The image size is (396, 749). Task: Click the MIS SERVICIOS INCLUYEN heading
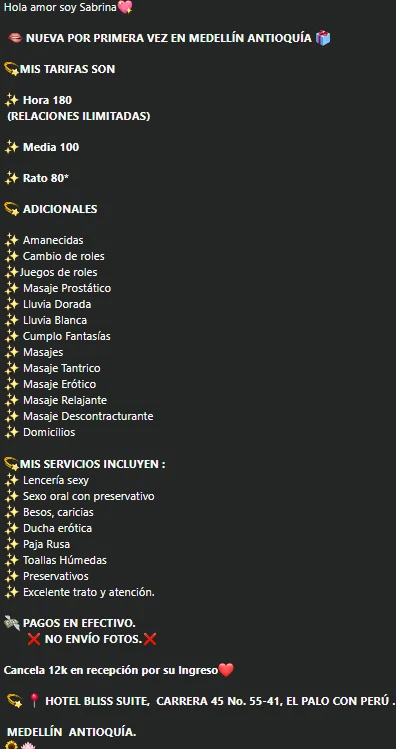point(93,464)
